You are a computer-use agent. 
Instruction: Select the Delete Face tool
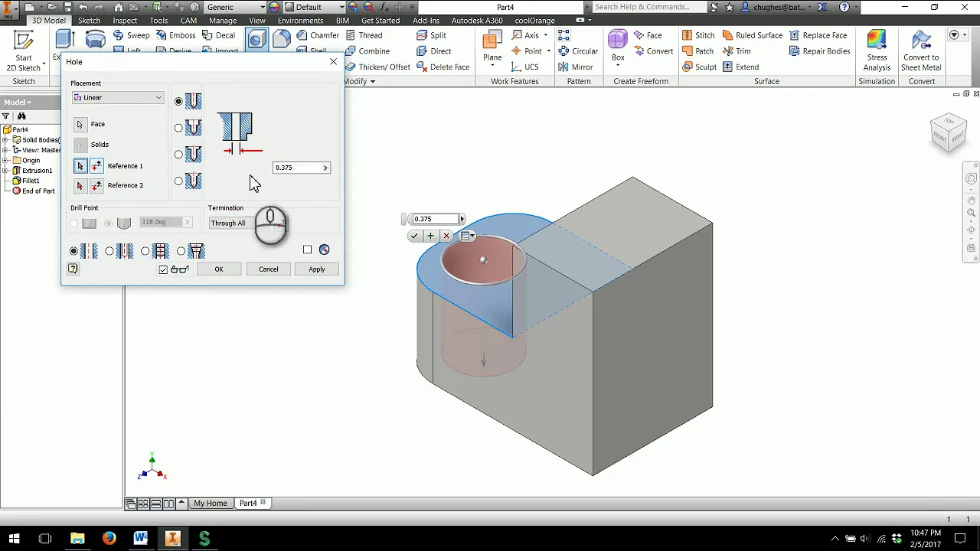click(443, 67)
